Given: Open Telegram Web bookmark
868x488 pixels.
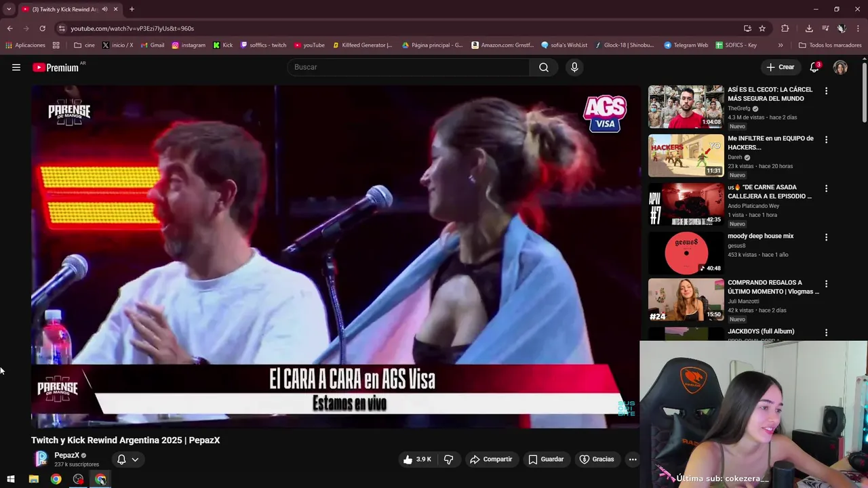Looking at the screenshot, I should (686, 45).
